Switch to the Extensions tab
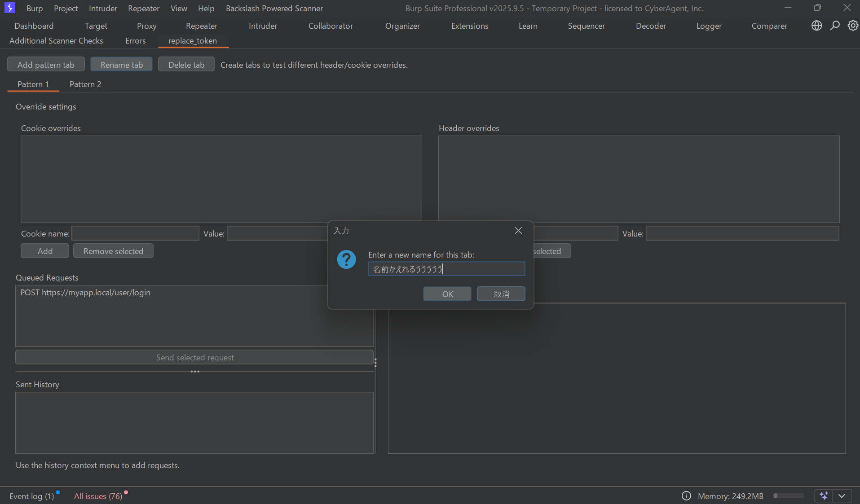This screenshot has height=504, width=860. [x=470, y=26]
